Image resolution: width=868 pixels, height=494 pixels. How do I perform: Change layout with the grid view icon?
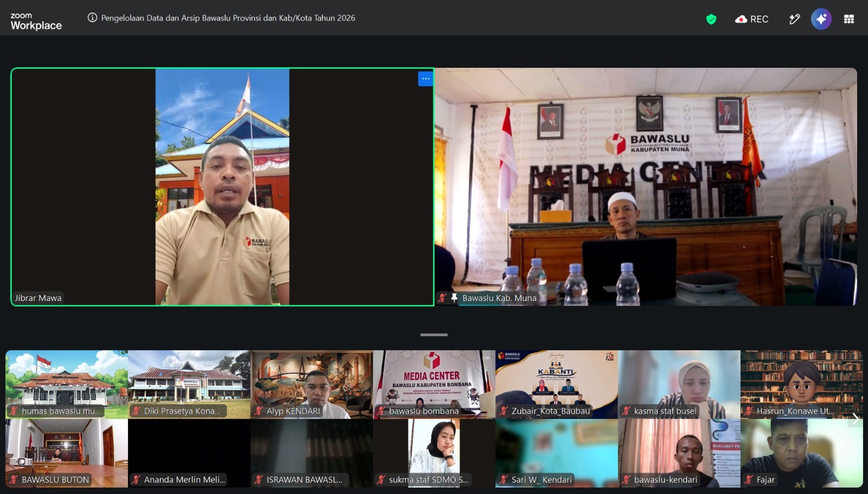tap(849, 19)
